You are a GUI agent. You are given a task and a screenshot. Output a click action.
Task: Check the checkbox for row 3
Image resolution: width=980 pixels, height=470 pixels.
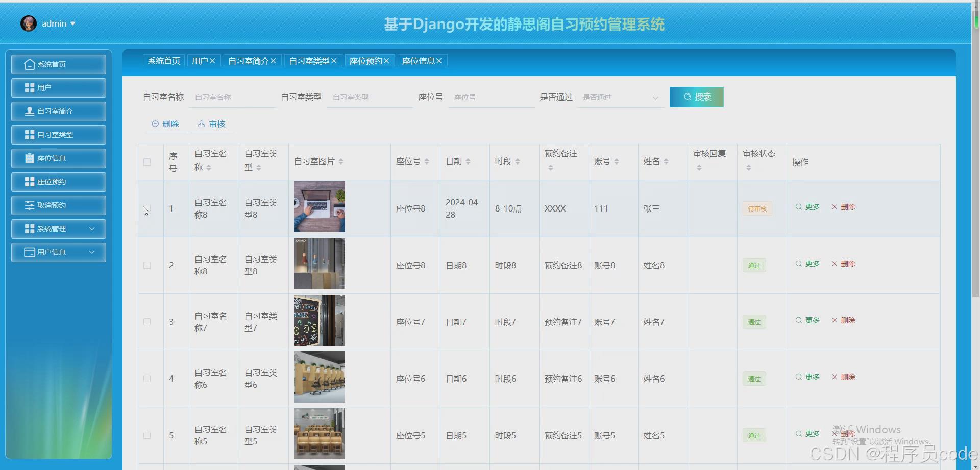(x=147, y=322)
